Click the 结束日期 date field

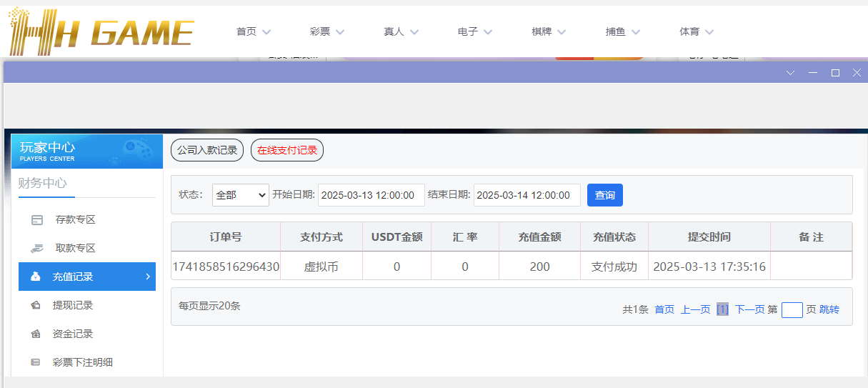[x=527, y=195]
